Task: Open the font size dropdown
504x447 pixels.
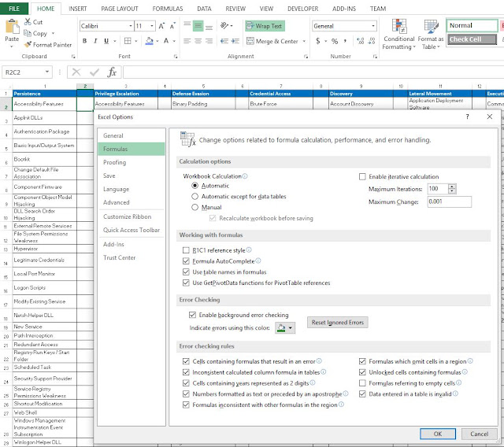Action: [x=152, y=26]
